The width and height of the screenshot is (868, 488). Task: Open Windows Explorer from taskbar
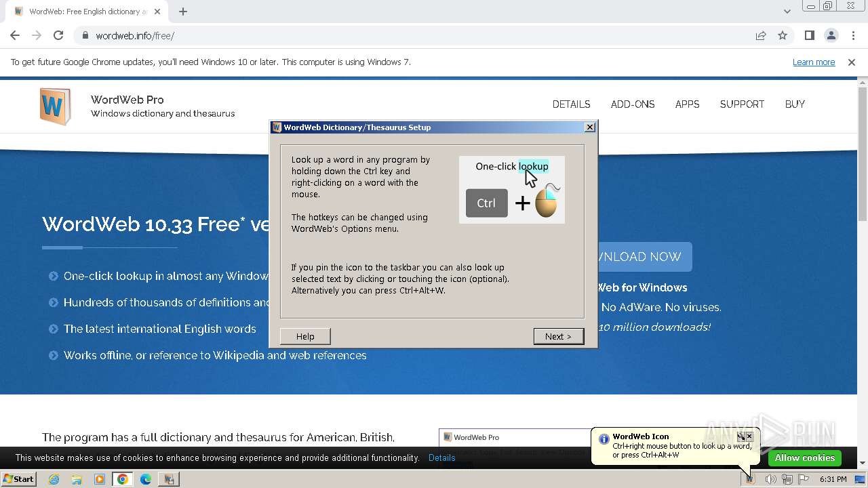coord(77,479)
